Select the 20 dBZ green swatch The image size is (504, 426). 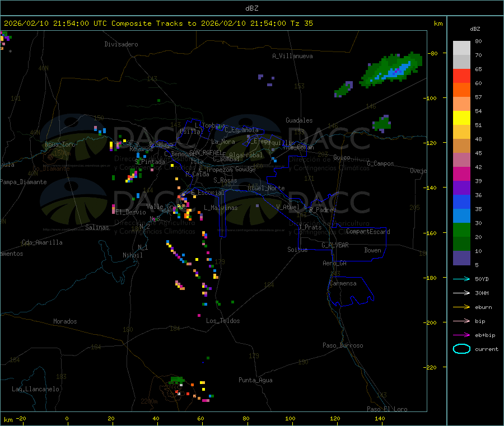[461, 230]
